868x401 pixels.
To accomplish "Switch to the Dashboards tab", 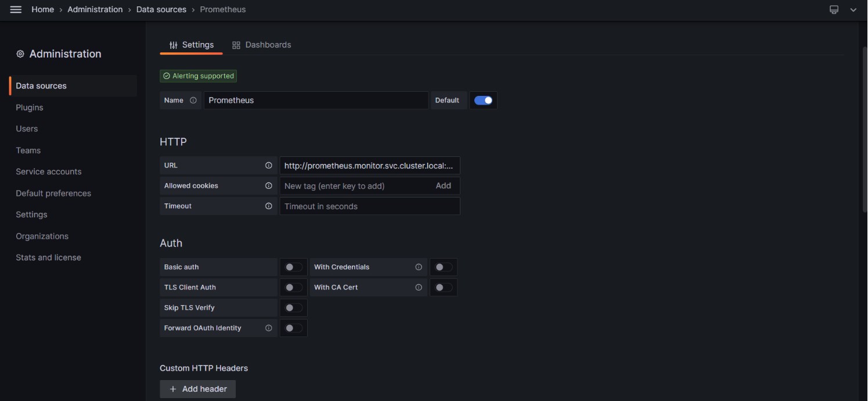I will coord(261,45).
